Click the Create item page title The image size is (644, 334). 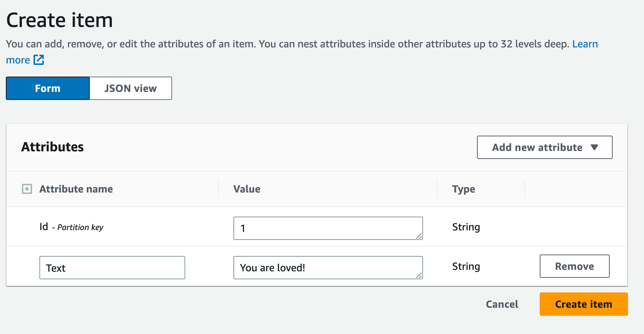click(x=59, y=20)
